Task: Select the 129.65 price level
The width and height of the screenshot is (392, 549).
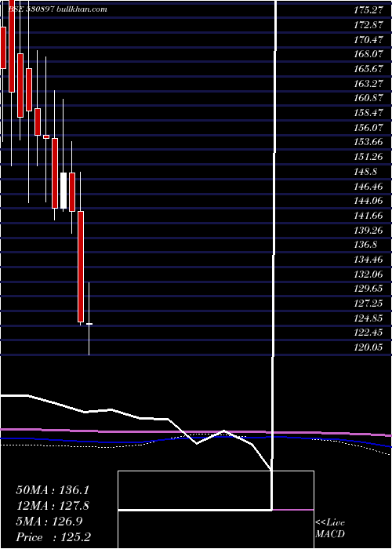Action: click(368, 289)
